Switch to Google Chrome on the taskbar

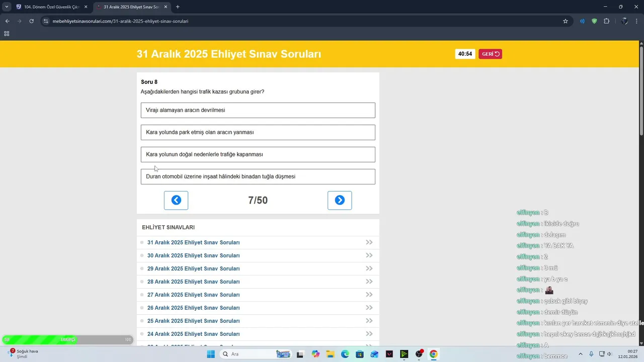[x=434, y=354]
